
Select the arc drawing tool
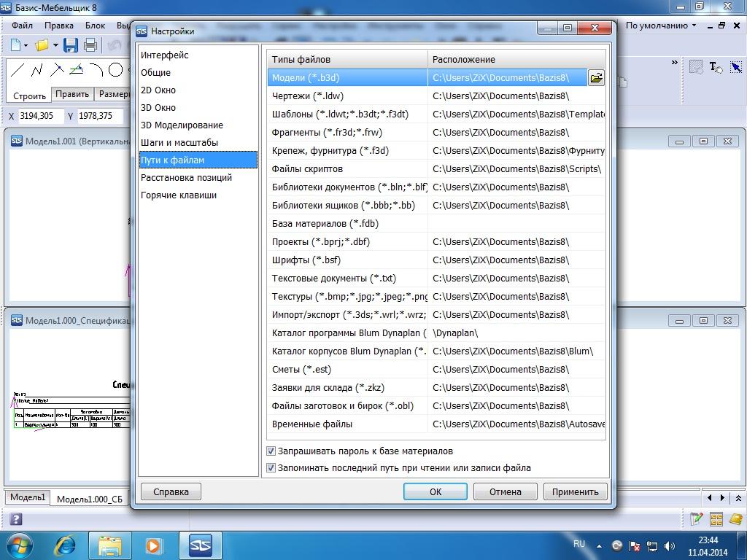coord(96,71)
